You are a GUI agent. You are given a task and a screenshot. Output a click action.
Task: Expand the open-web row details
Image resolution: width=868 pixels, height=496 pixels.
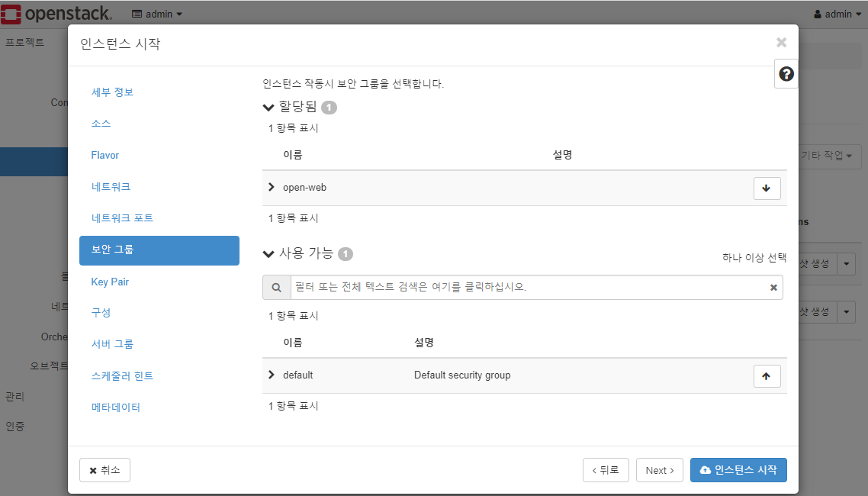pos(272,187)
